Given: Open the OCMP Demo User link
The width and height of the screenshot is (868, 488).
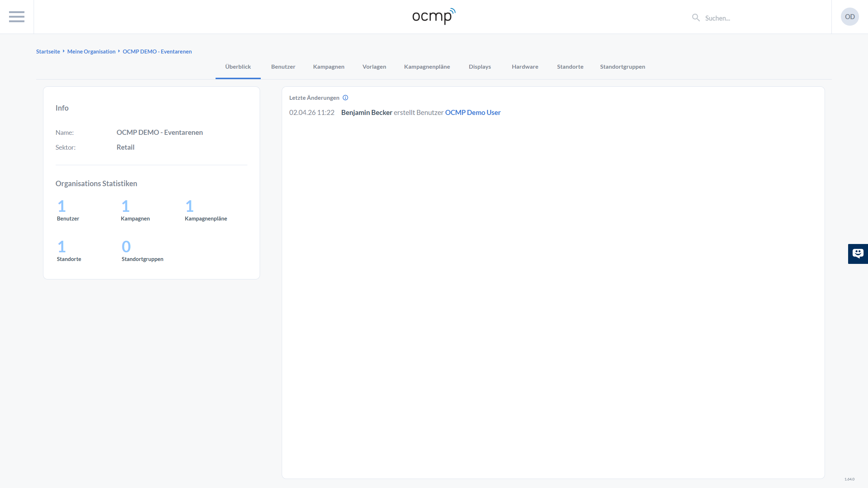Looking at the screenshot, I should 472,112.
